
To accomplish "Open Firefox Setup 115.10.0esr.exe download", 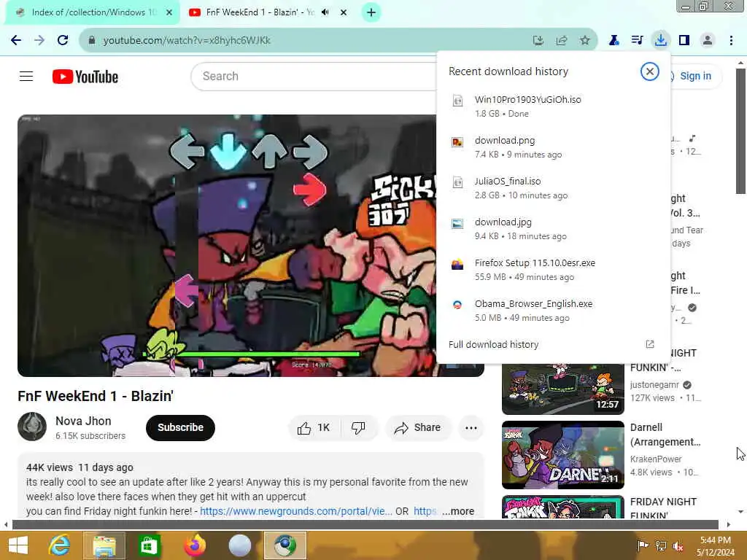I will [553, 270].
